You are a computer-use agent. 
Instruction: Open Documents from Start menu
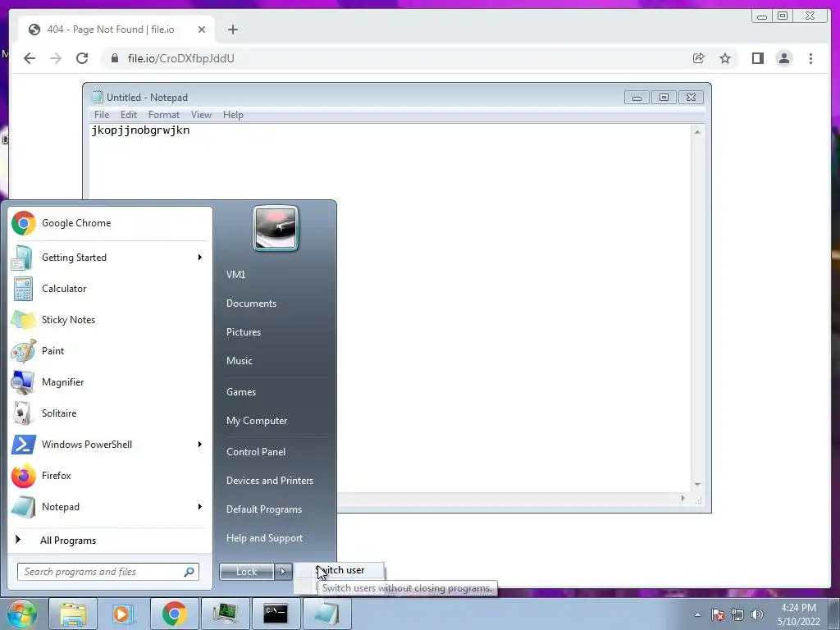[x=251, y=304]
